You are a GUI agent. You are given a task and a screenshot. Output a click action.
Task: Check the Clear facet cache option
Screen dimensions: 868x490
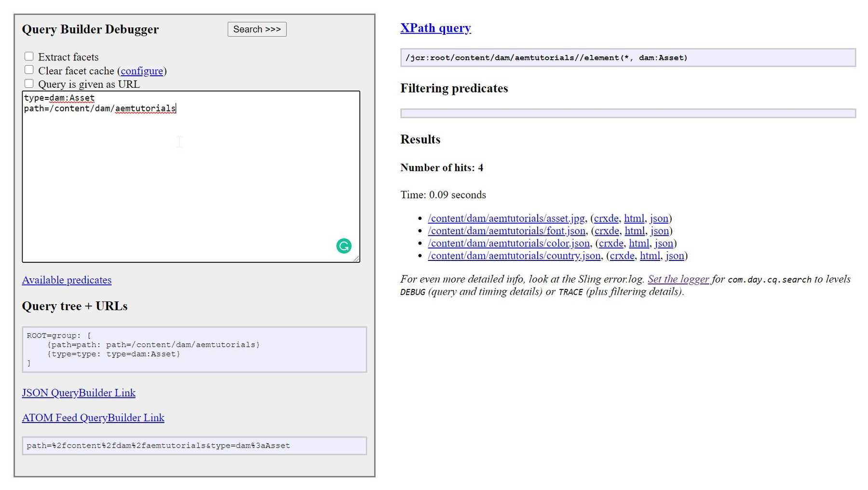click(29, 69)
